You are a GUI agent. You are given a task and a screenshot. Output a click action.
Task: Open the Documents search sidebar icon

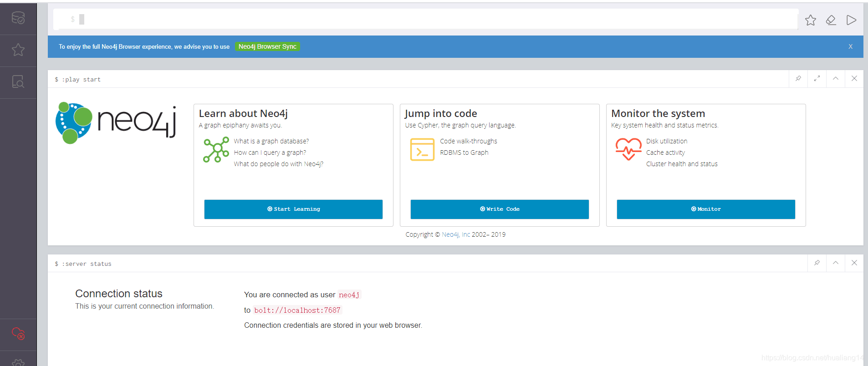click(18, 82)
